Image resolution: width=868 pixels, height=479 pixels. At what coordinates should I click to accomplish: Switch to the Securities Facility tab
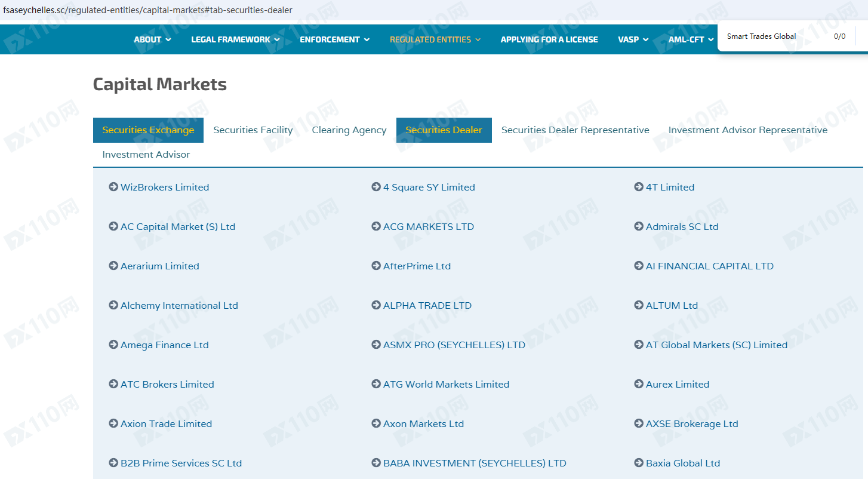coord(253,130)
